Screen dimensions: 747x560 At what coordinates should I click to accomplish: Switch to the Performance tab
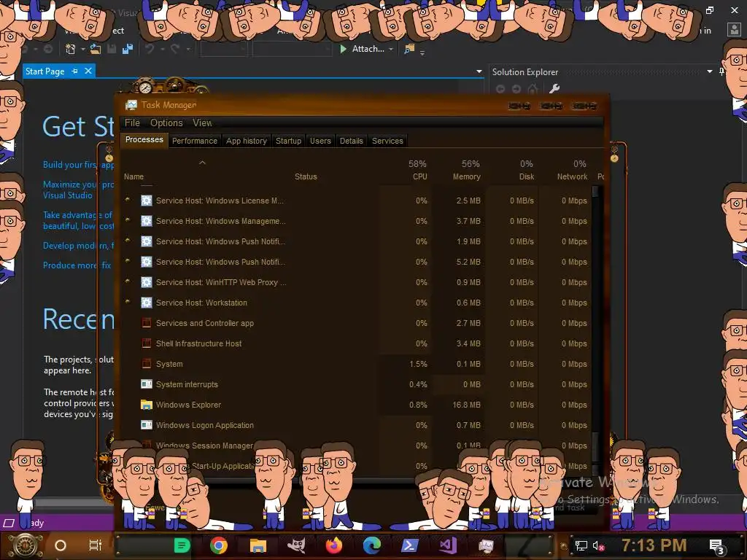(194, 141)
